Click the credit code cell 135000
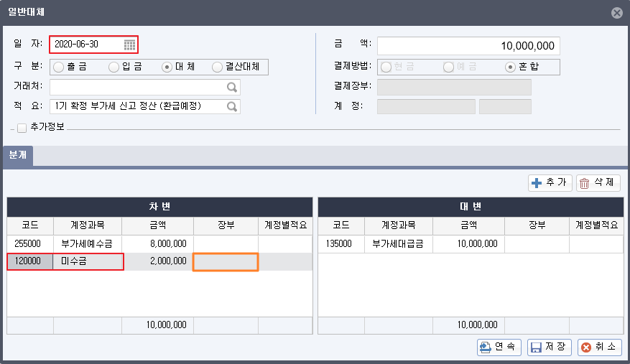 (341, 244)
